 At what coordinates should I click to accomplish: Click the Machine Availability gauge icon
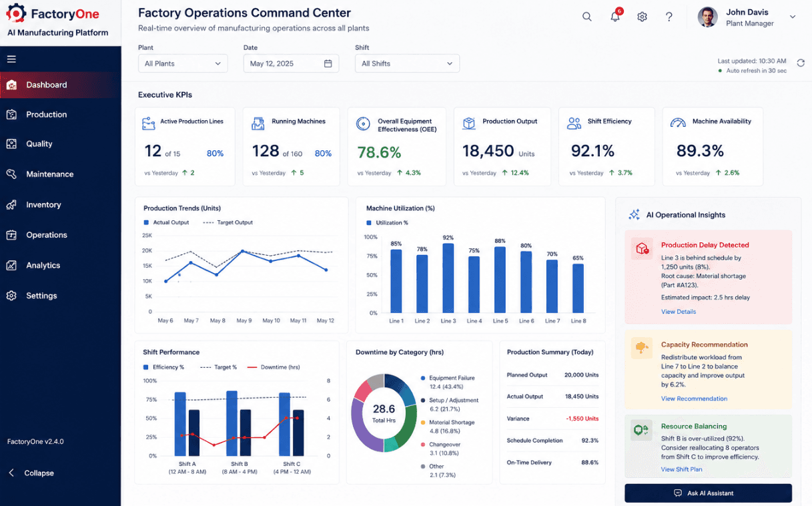tap(678, 123)
